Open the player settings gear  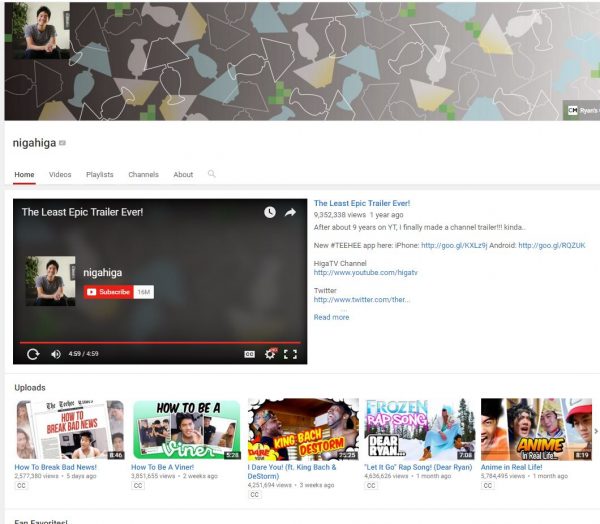click(270, 354)
